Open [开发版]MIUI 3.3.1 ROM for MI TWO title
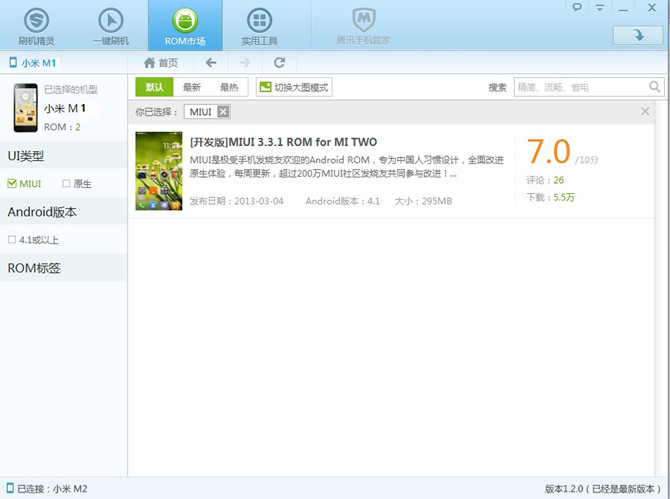Image resolution: width=670 pixels, height=499 pixels. [x=283, y=142]
